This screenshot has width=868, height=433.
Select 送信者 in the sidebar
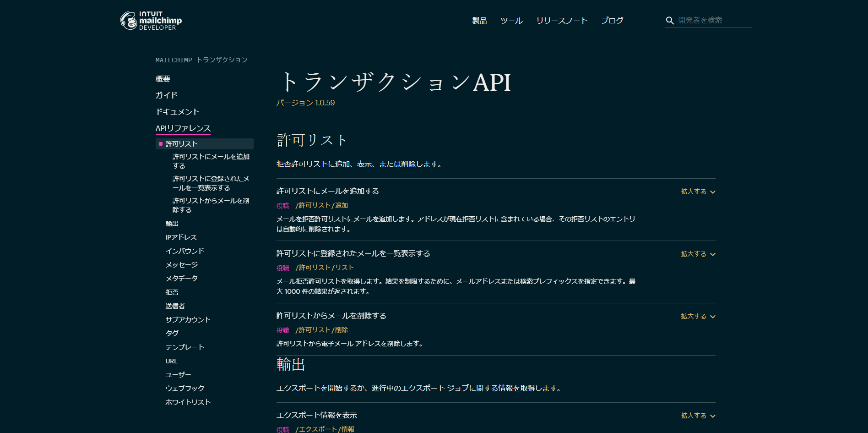175,306
